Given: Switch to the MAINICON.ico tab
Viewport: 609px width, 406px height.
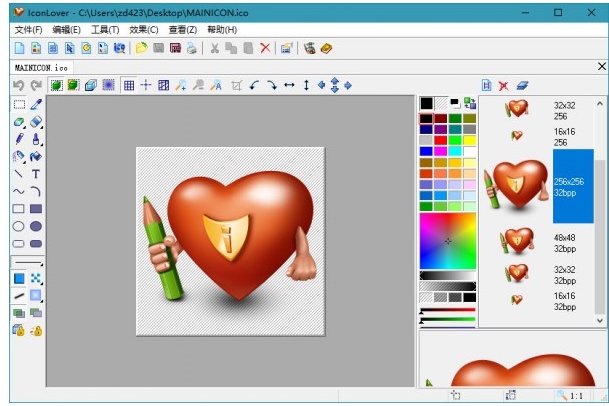Looking at the screenshot, I should point(41,68).
